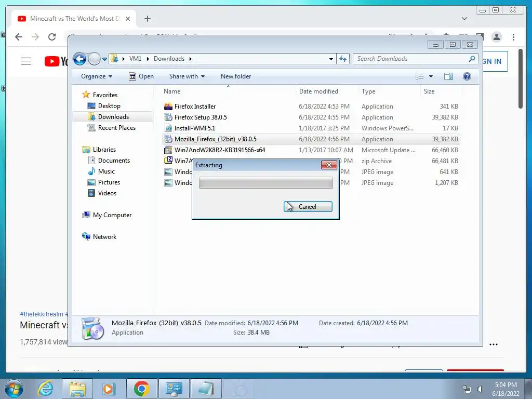Close the YouTube tab in Chrome
532x399 pixels.
click(128, 19)
